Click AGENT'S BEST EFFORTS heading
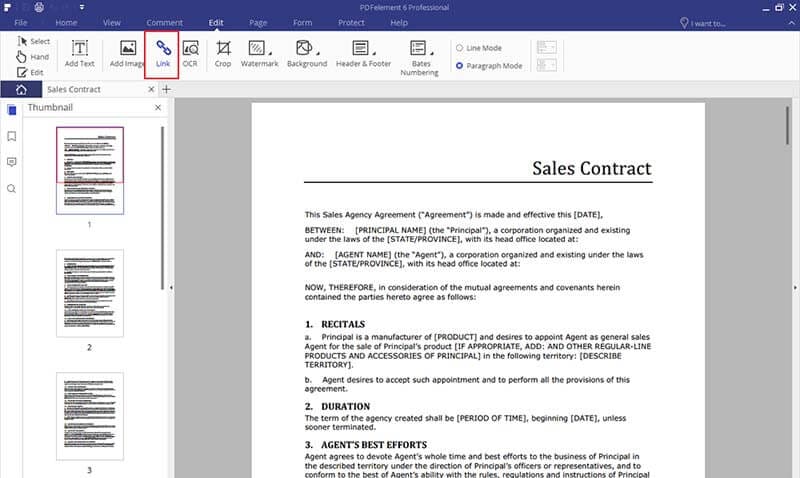This screenshot has height=478, width=800. pos(374,445)
